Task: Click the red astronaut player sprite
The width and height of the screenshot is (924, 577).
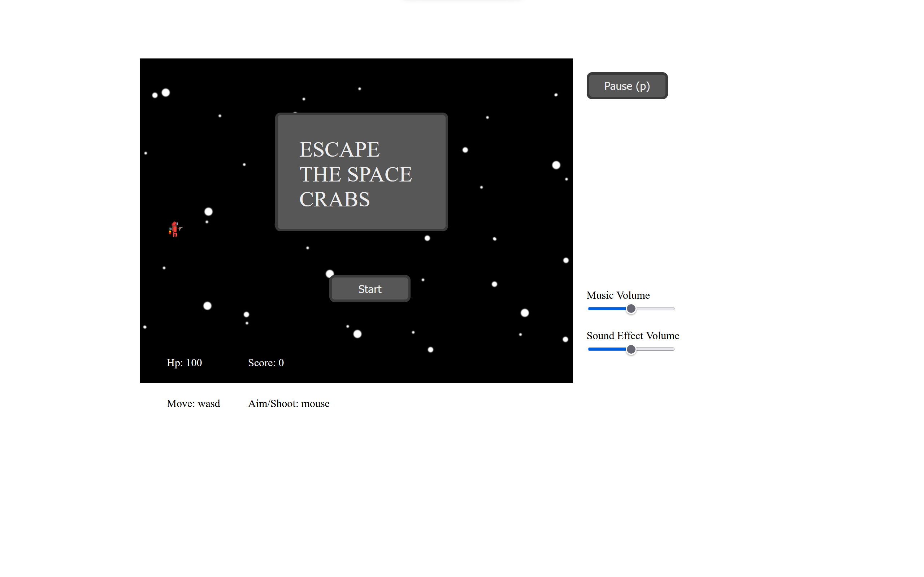Action: coord(174,229)
